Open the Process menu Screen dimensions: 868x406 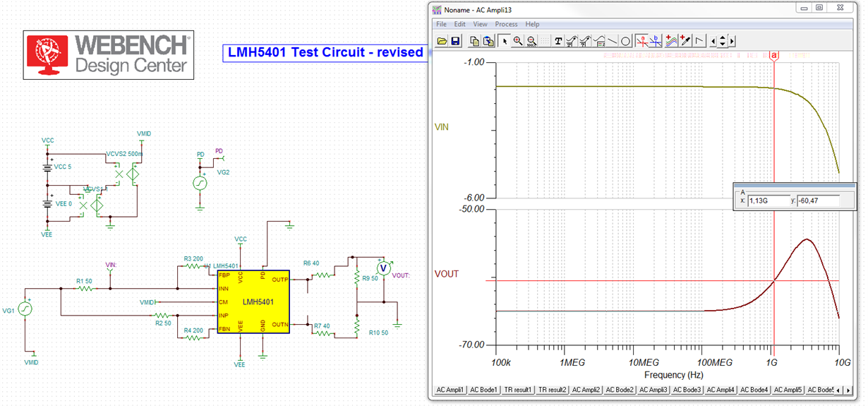(x=506, y=24)
